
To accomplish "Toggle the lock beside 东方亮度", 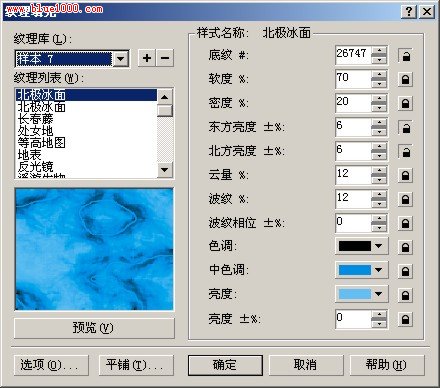I will pyautogui.click(x=405, y=127).
